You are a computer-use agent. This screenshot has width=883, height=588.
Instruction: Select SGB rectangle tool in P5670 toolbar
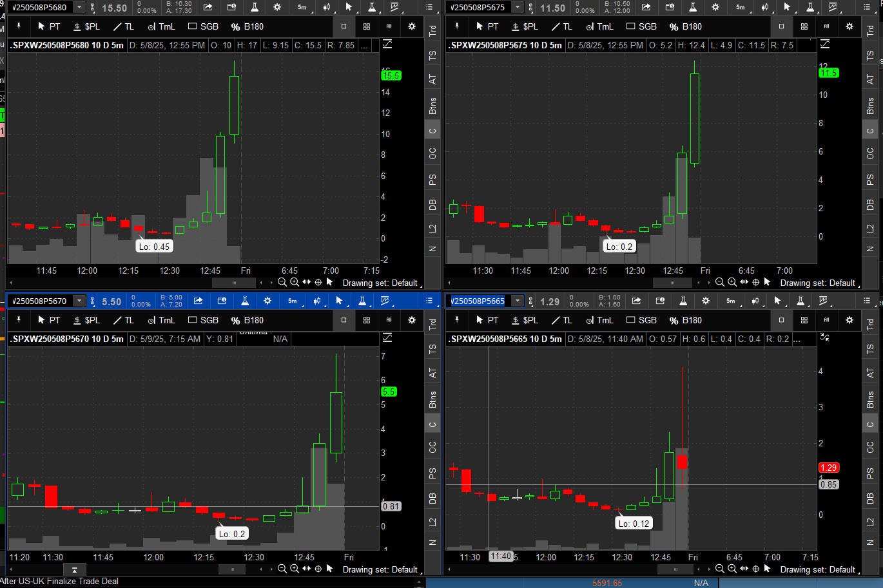tap(203, 320)
